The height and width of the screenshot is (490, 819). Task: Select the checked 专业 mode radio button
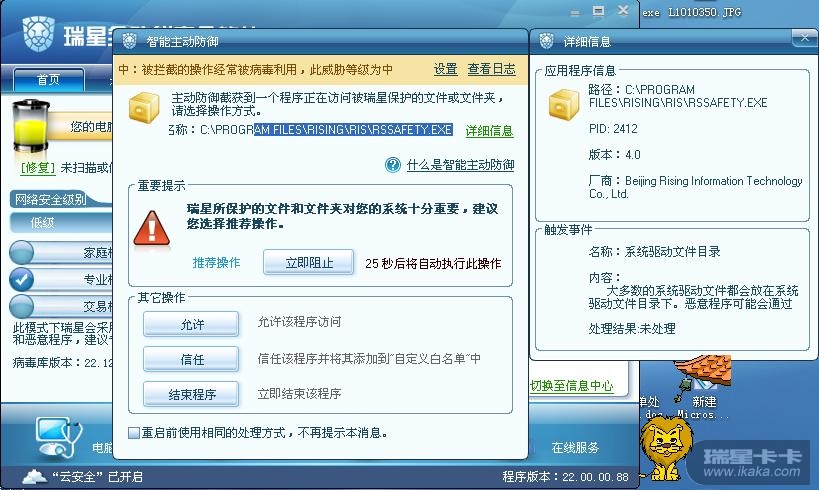[x=21, y=279]
